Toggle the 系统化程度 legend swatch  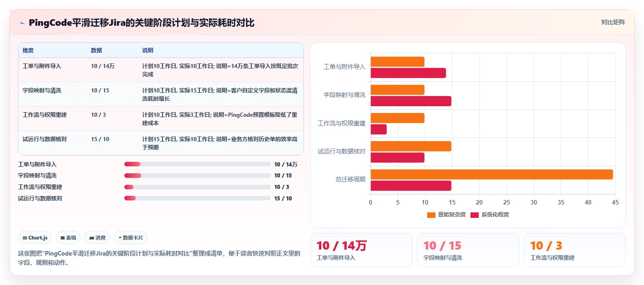point(474,215)
